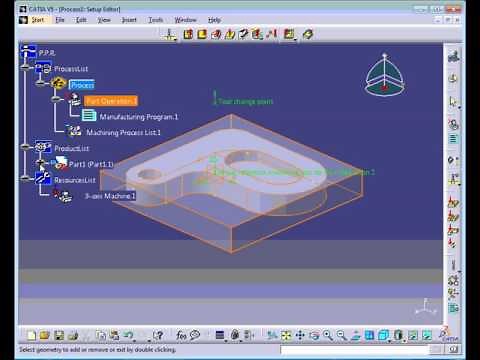Click the blue cube shading mode icon
The height and width of the screenshot is (360, 480).
(383, 335)
